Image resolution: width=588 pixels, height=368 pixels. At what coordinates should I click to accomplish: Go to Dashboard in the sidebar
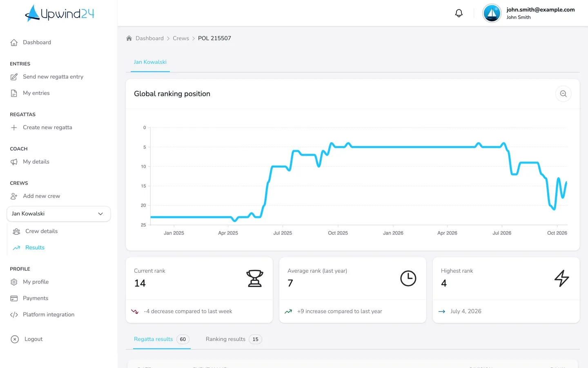pos(37,43)
